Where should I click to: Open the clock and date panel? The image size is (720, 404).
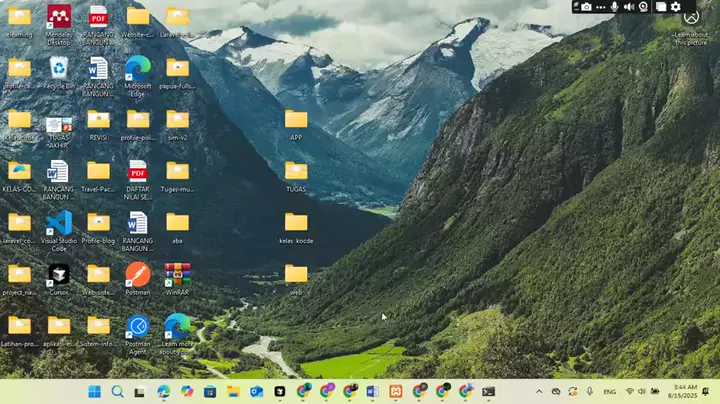pyautogui.click(x=684, y=392)
